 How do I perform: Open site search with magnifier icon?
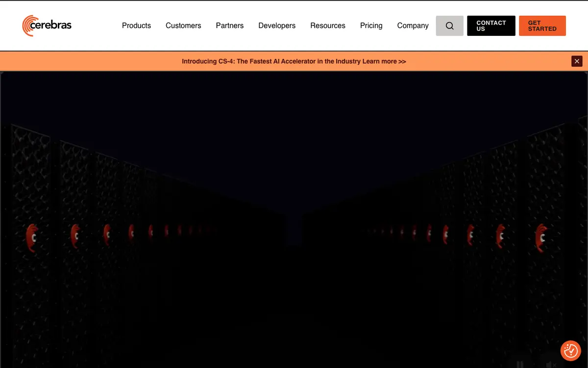pyautogui.click(x=449, y=26)
